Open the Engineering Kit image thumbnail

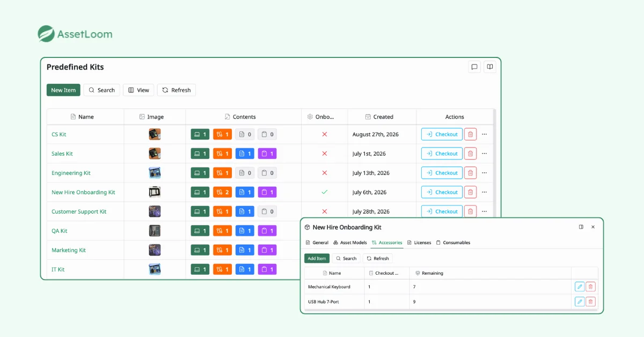click(155, 173)
